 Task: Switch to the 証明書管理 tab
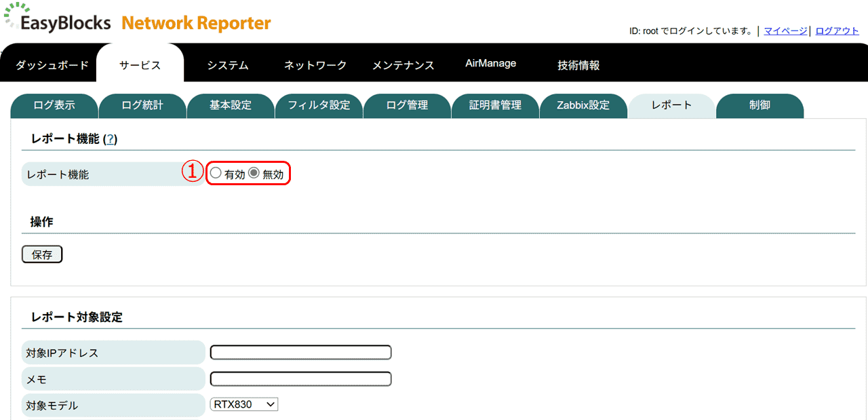tap(495, 105)
